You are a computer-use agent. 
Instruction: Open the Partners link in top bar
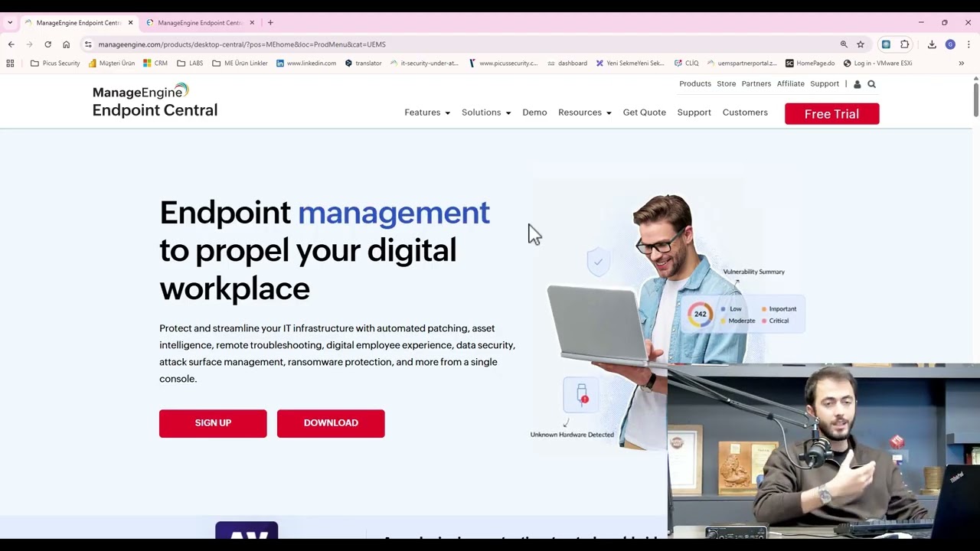[756, 84]
